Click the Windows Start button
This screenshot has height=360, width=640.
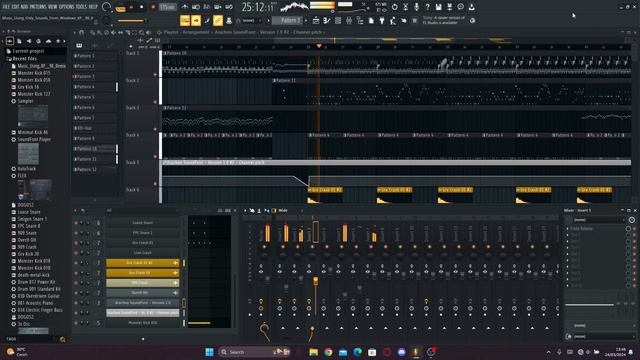[209, 352]
